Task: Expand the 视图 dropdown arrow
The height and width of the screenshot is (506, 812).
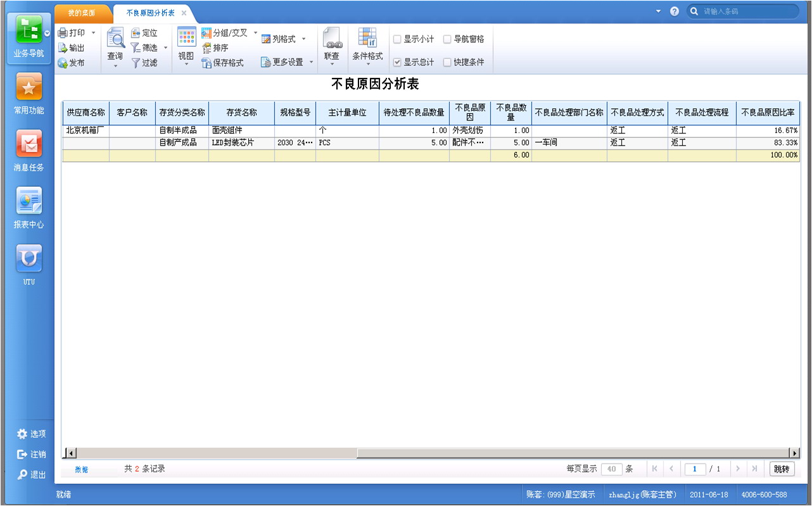Action: pos(186,64)
